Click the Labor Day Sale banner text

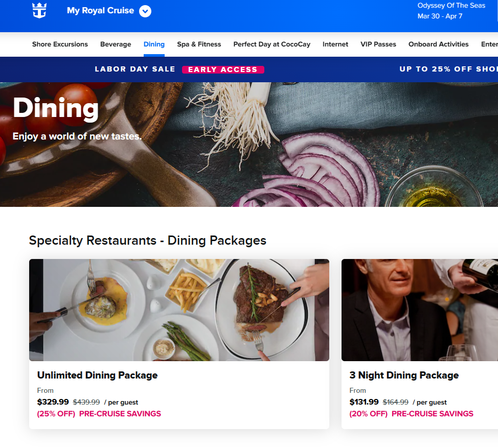coord(135,69)
